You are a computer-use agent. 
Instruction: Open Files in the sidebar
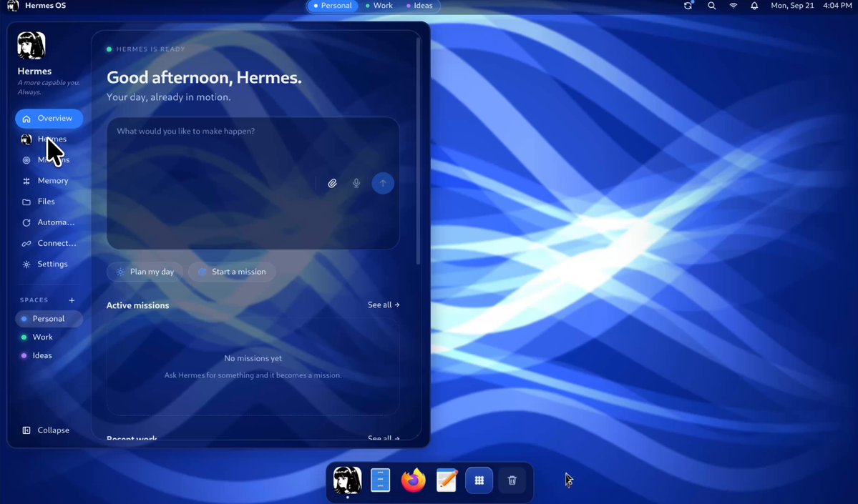tap(49, 201)
